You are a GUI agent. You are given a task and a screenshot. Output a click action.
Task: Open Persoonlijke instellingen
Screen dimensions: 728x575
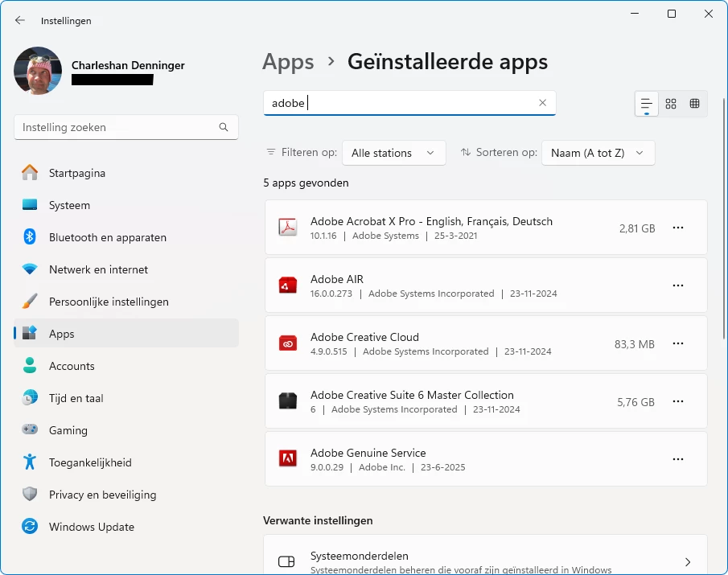[126, 302]
